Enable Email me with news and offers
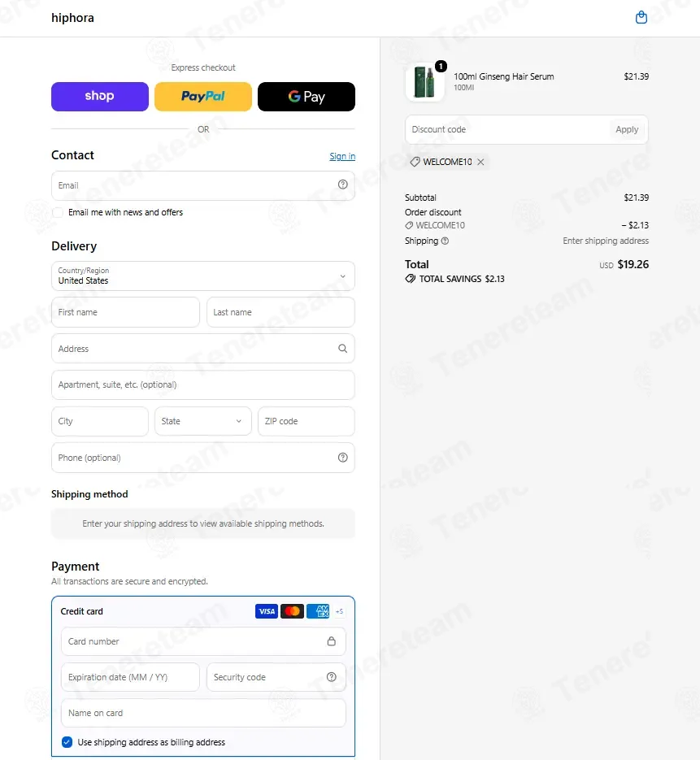Screen dimensions: 700x760 coord(58,212)
